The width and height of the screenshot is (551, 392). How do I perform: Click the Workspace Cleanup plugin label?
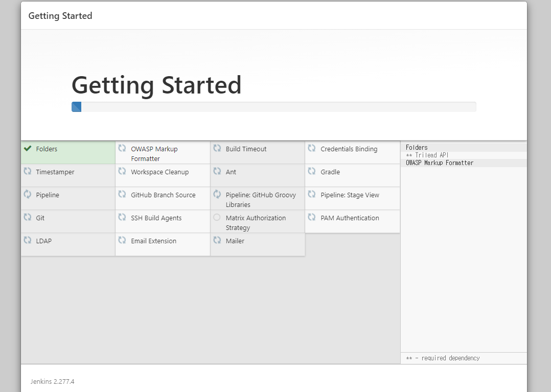click(160, 172)
